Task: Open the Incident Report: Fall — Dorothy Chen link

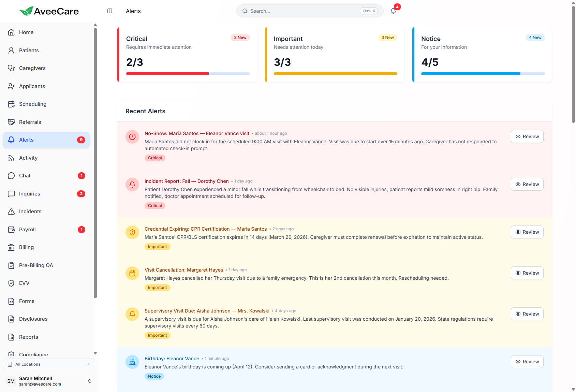Action: [x=187, y=181]
